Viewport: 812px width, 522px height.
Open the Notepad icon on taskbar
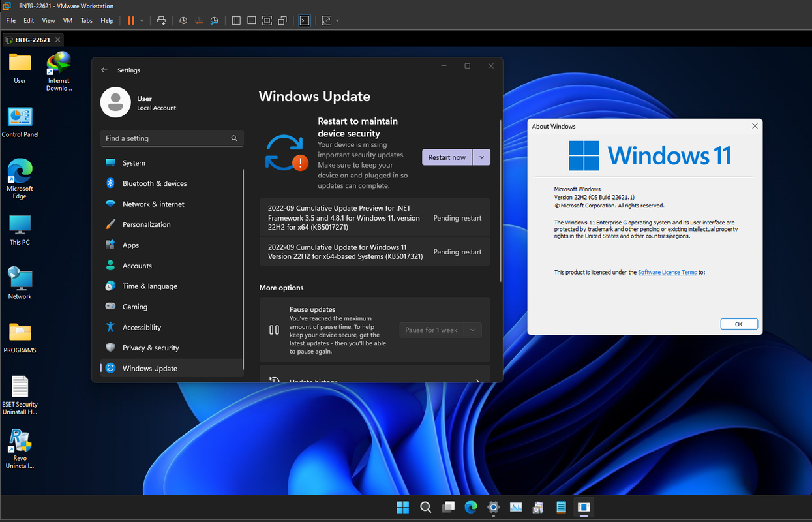(561, 507)
